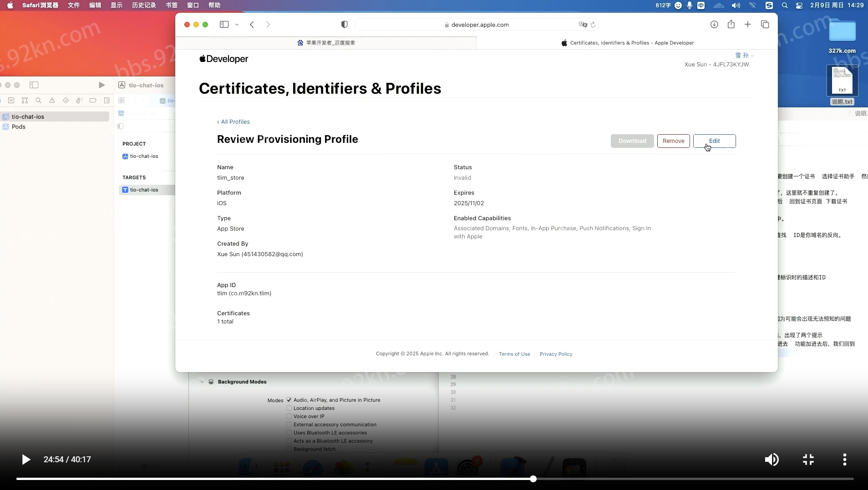Select the Xcode issue navigator warning icon

pyautogui.click(x=52, y=101)
